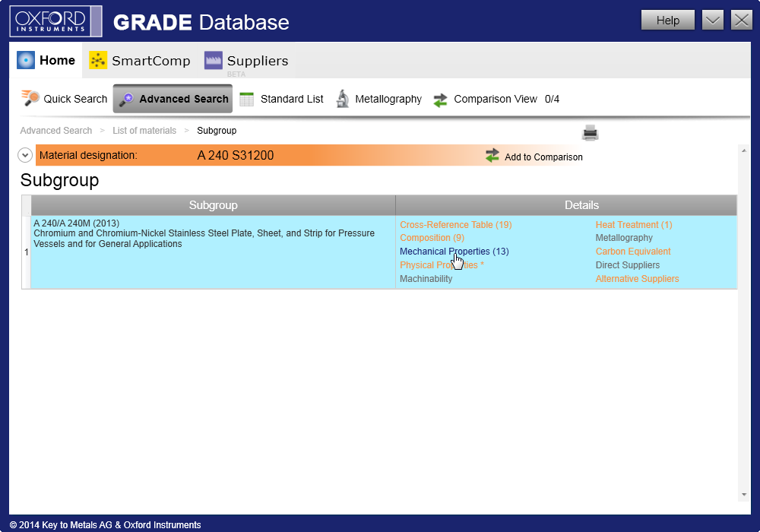Click the scrollbar up arrow

744,150
